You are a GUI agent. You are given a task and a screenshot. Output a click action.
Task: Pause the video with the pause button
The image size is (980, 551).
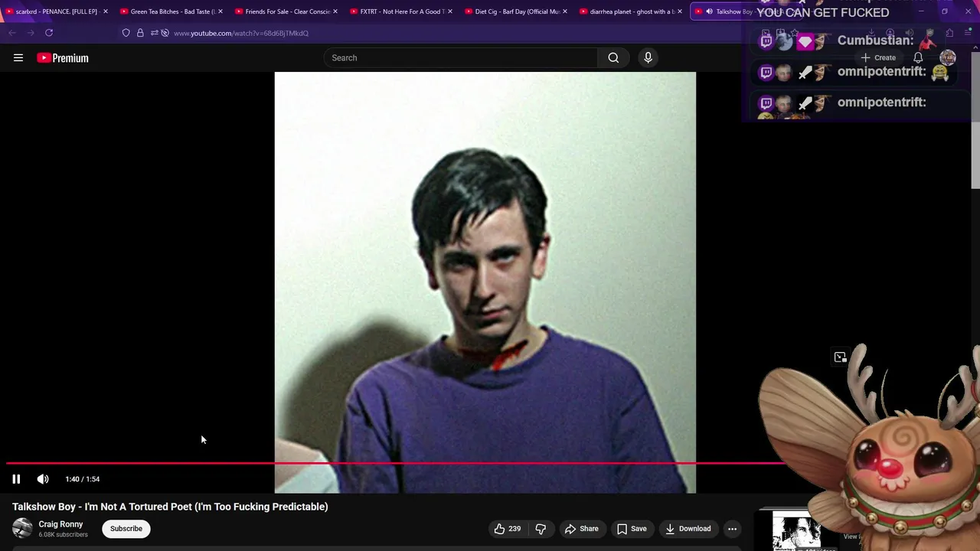coord(16,479)
